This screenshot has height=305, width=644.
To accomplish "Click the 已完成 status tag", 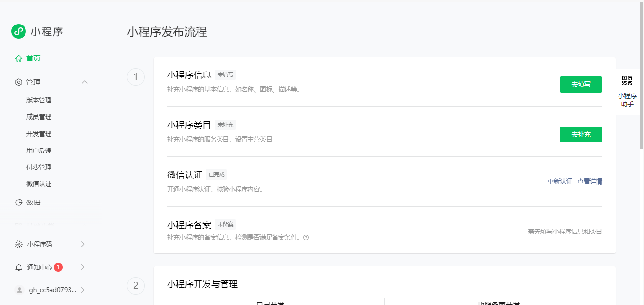I will click(217, 175).
